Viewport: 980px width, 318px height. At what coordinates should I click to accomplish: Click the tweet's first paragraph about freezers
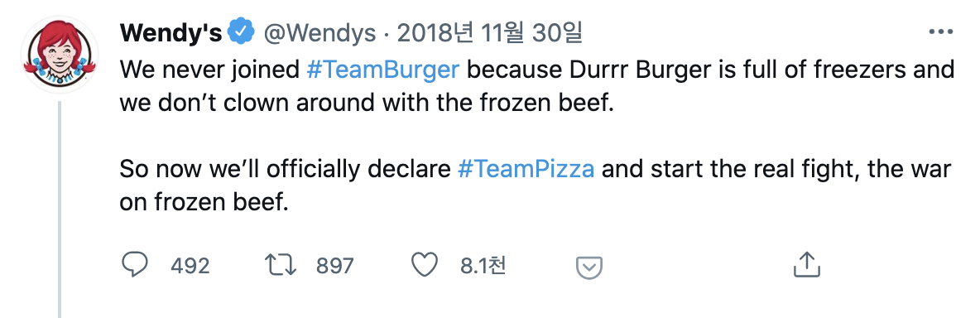click(537, 85)
